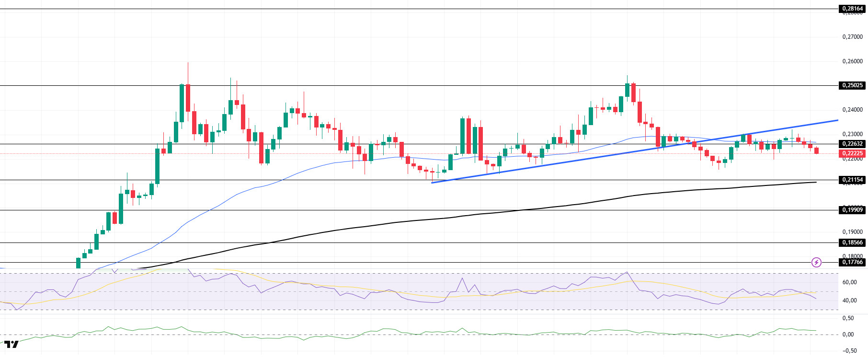Select the 0,25025 price level label
Image resolution: width=868 pixels, height=358 pixels.
[x=853, y=85]
